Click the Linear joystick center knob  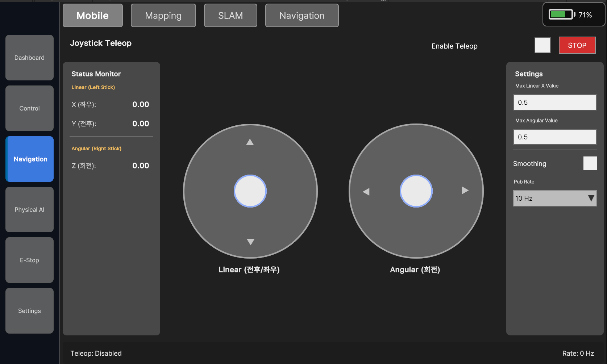(250, 191)
